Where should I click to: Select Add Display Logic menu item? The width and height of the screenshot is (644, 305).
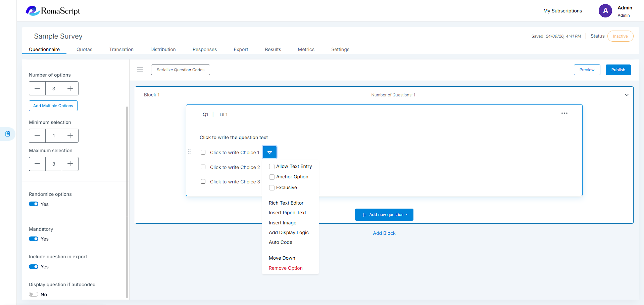click(289, 232)
